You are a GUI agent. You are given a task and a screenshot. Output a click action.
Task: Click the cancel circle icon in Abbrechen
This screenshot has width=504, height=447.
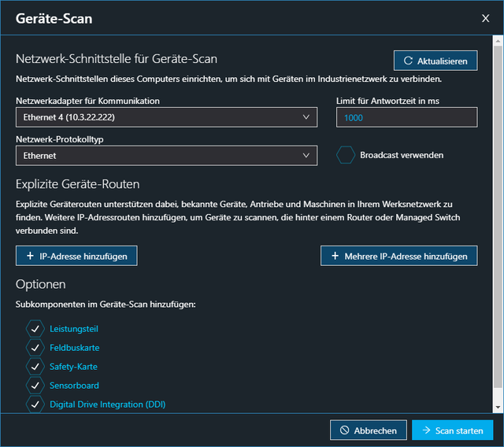(x=344, y=430)
